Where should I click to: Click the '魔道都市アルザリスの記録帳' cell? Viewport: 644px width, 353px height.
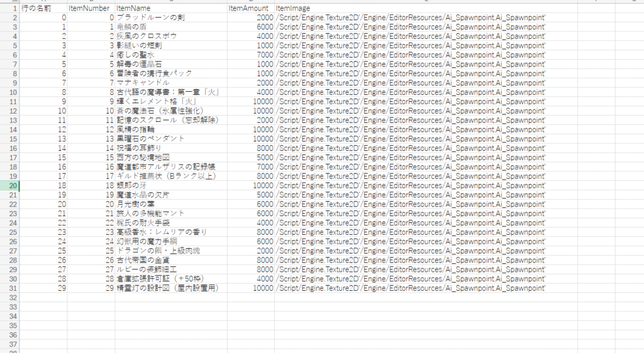tap(171, 167)
